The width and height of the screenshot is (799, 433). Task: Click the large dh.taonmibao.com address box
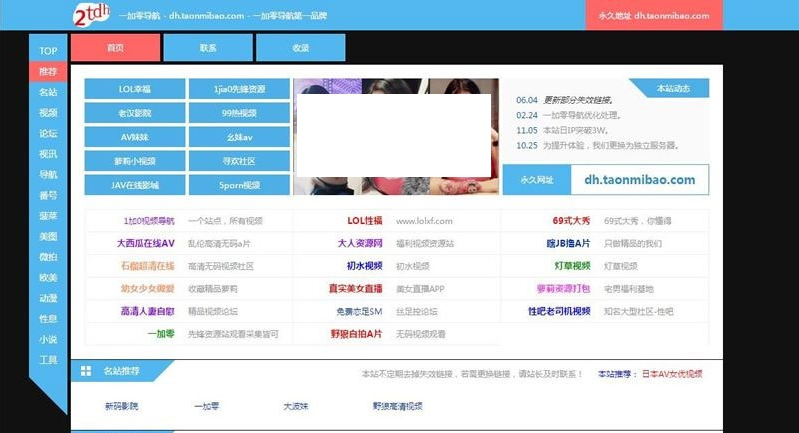click(640, 180)
